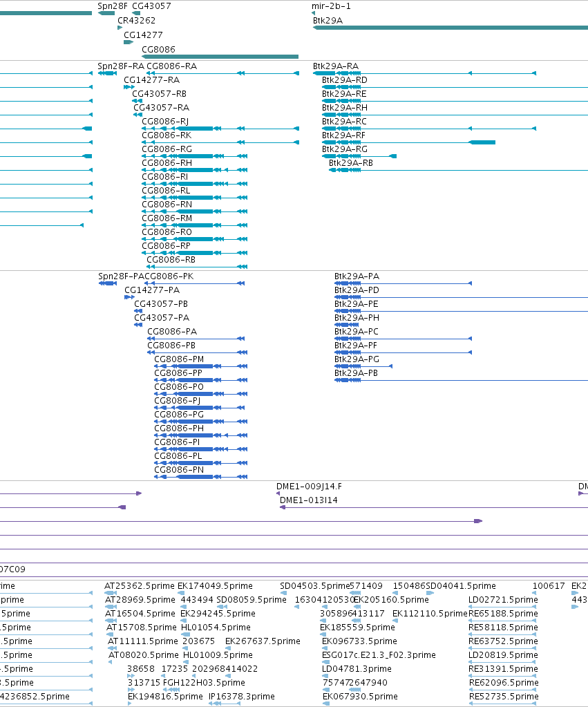Click the Btk29A-RA transcript label
The image size is (588, 707).
(336, 66)
